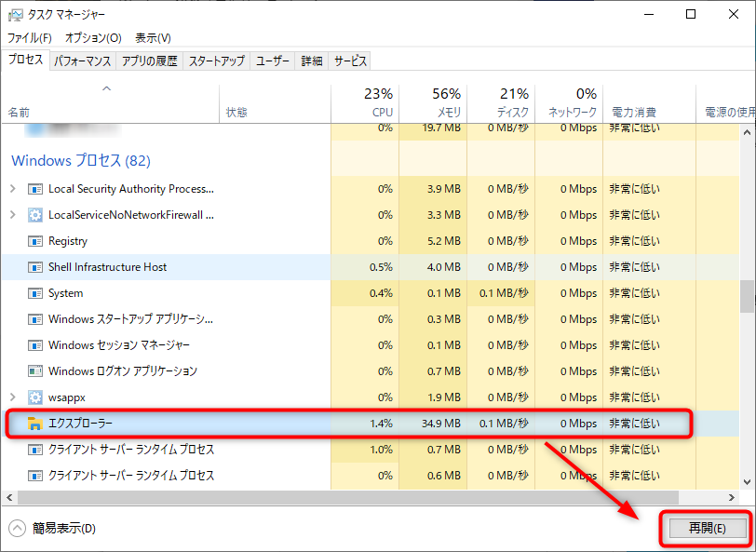The height and width of the screenshot is (552, 756).
Task: Open the オプション menu
Action: [x=93, y=38]
